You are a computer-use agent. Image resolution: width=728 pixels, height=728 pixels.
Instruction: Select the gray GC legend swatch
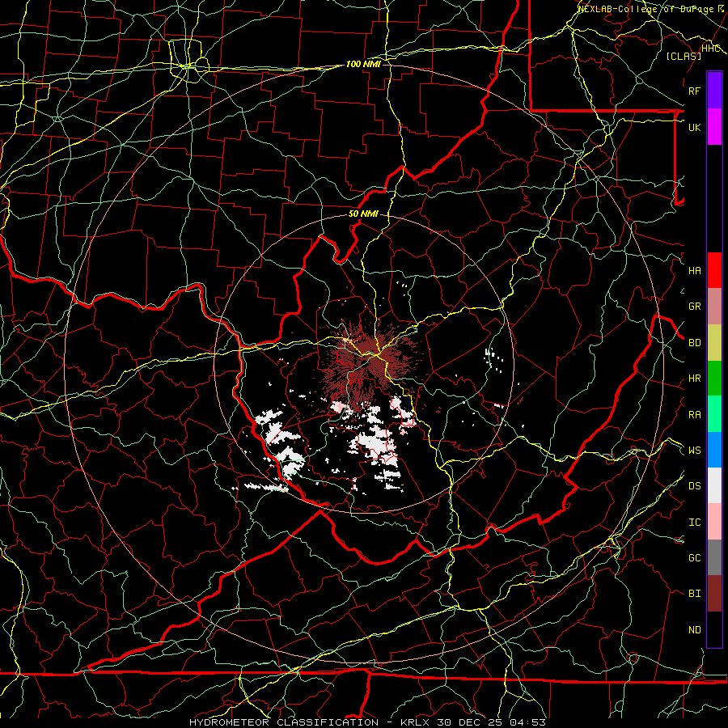pos(714,557)
